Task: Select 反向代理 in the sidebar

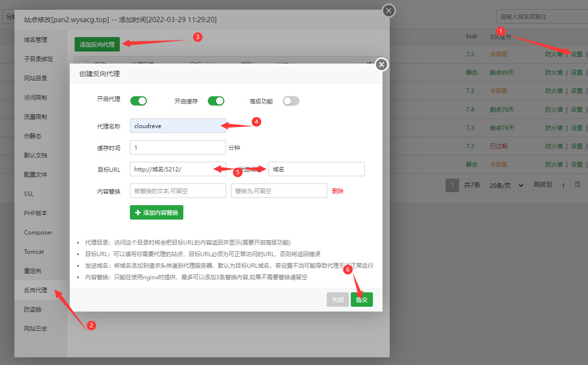Action: pyautogui.click(x=36, y=290)
